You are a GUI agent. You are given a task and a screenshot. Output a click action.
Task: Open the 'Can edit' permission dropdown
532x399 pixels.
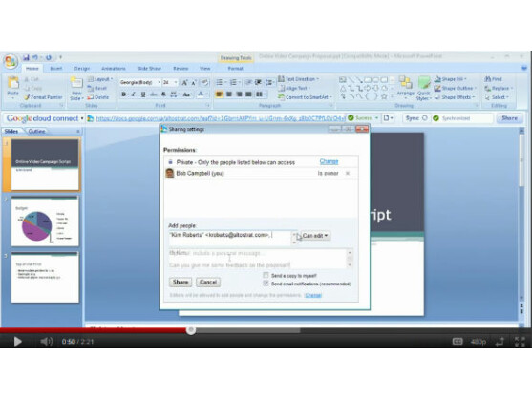point(315,236)
